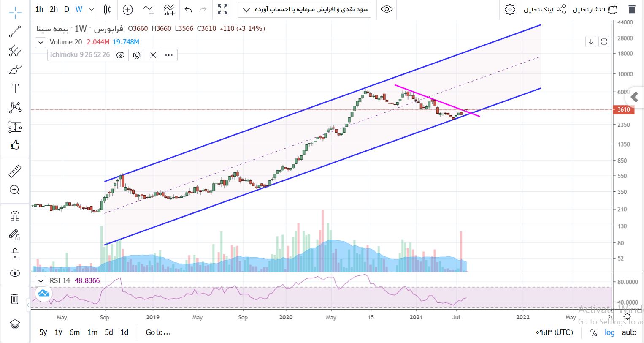This screenshot has height=343, width=644.
Task: Click the top-right trash icon
Action: [632, 9]
